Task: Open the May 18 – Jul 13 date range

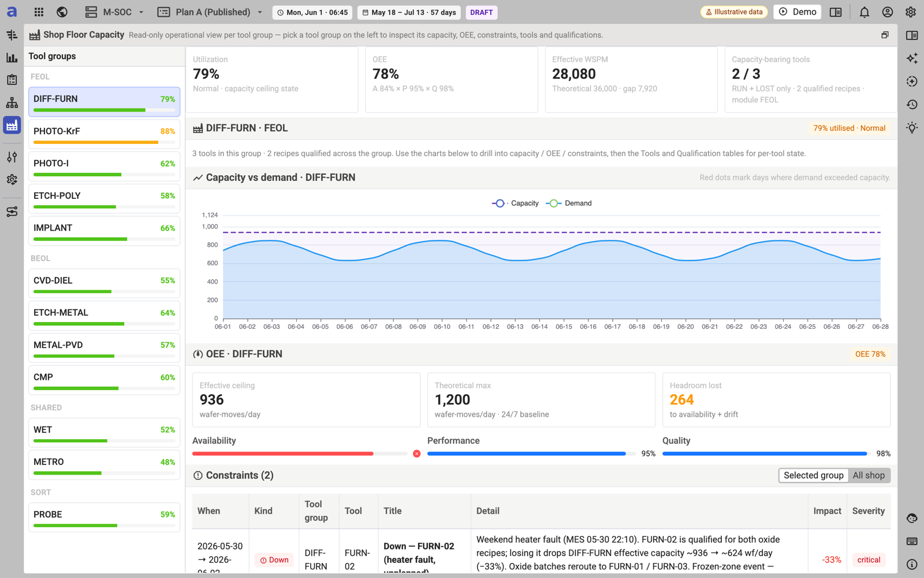Action: coord(409,12)
